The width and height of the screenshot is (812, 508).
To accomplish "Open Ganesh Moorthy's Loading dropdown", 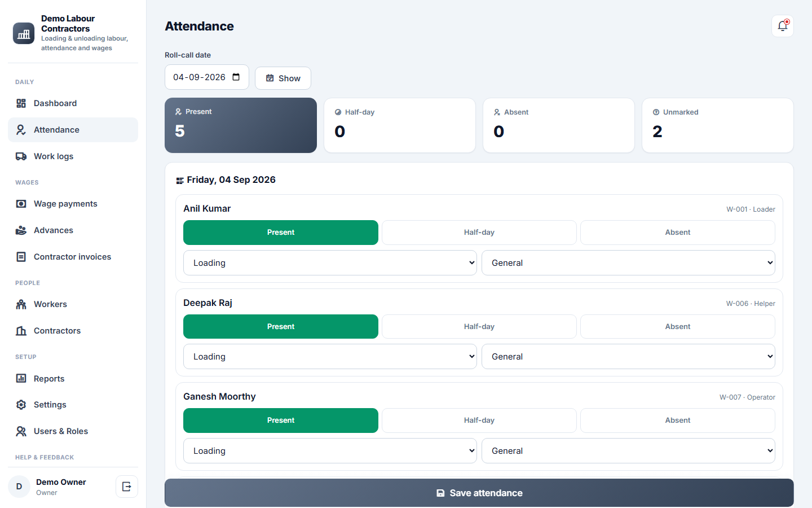I will coord(330,451).
